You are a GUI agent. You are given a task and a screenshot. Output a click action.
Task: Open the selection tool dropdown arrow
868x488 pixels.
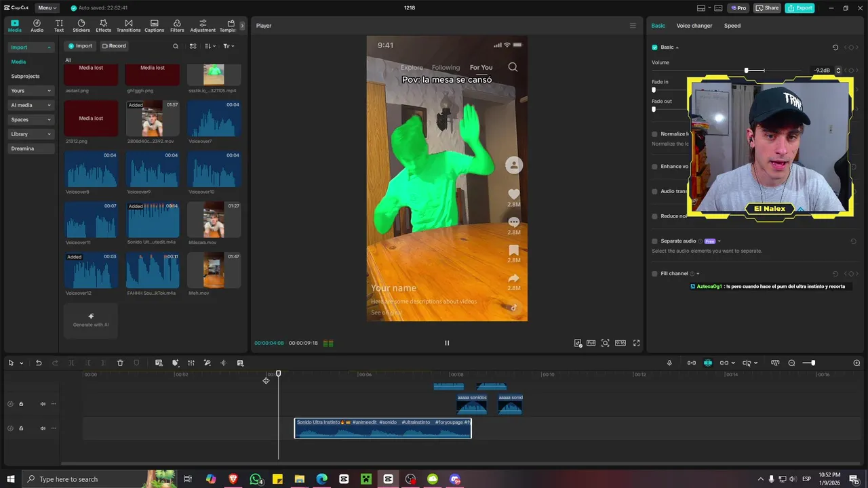coord(21,363)
